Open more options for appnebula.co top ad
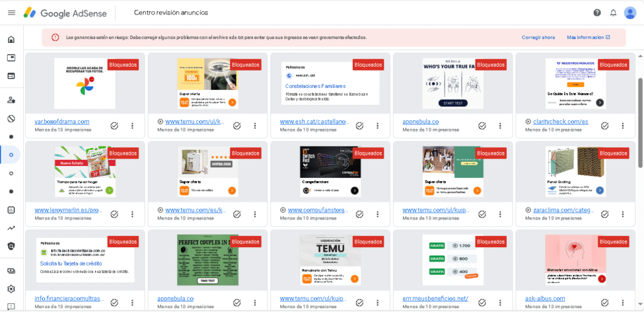Image resolution: width=644 pixels, height=312 pixels. 499,125
